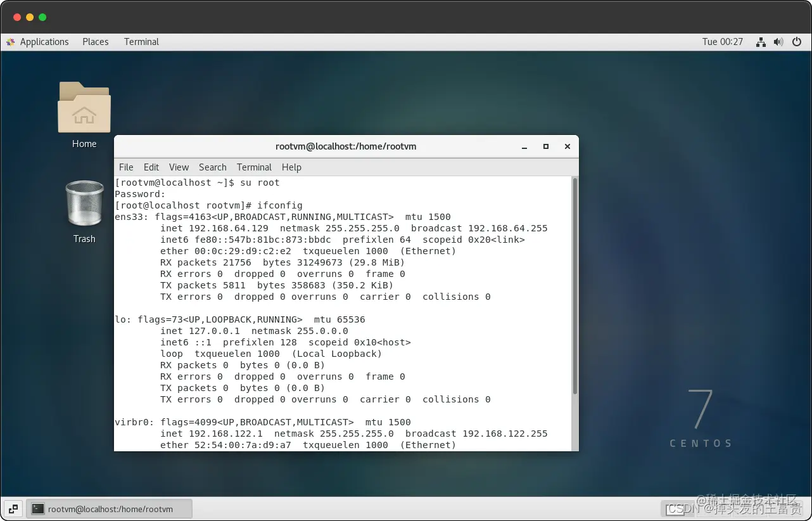This screenshot has height=521, width=812.
Task: Click the terminal vertical scrollbar handle
Action: point(575,286)
